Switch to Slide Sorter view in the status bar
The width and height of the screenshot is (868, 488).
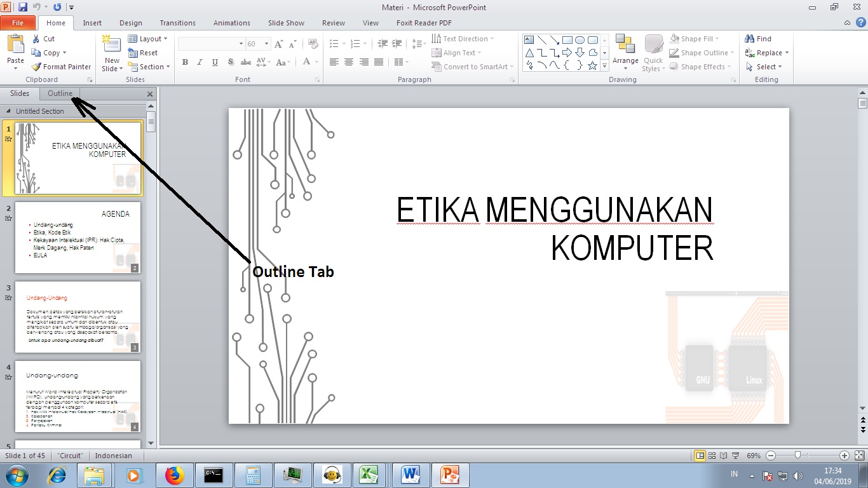(x=712, y=456)
